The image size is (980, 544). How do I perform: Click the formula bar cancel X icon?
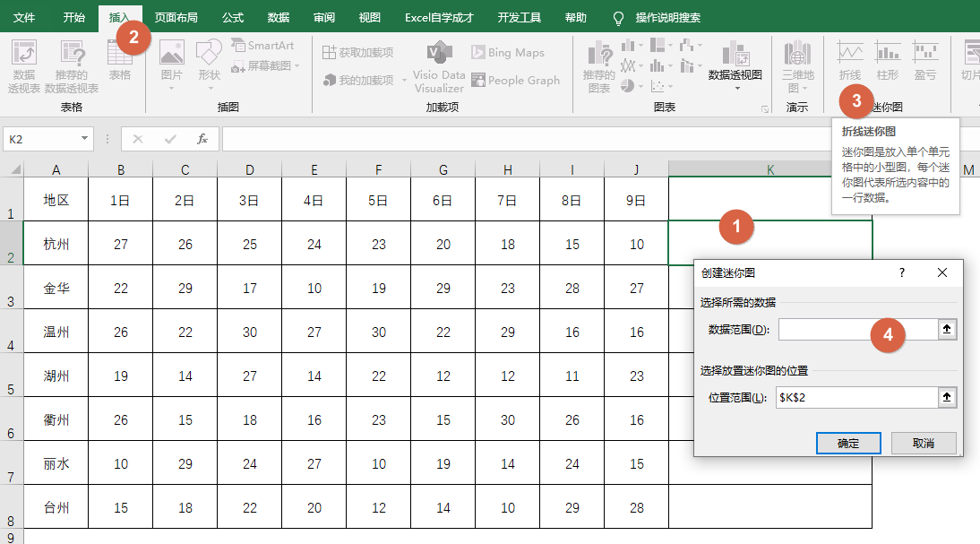coord(137,139)
